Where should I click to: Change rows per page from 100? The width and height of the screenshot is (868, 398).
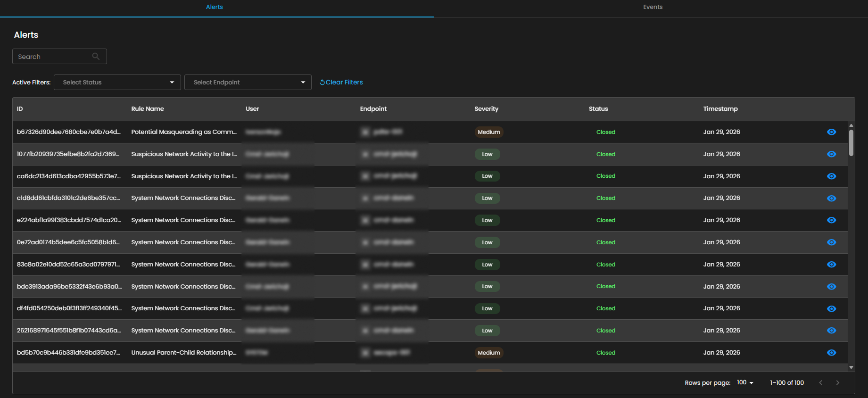745,383
